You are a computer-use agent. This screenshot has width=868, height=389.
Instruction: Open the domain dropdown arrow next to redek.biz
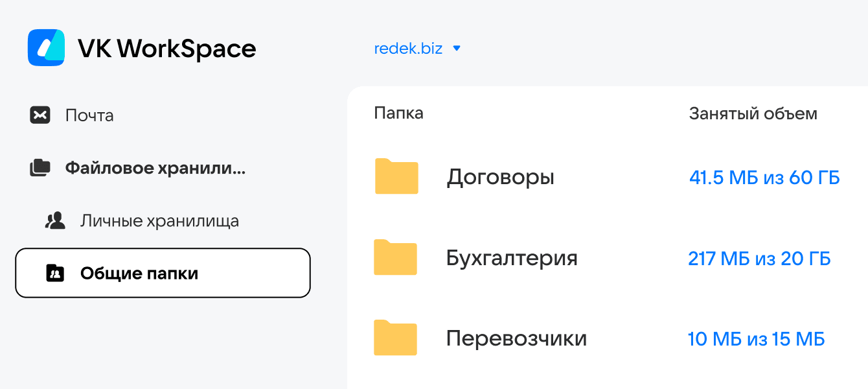click(x=457, y=48)
